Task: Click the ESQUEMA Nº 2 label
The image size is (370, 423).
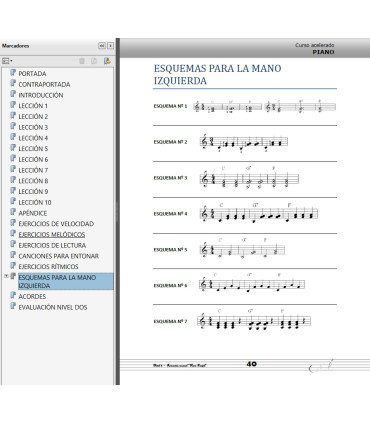Action: (x=170, y=142)
